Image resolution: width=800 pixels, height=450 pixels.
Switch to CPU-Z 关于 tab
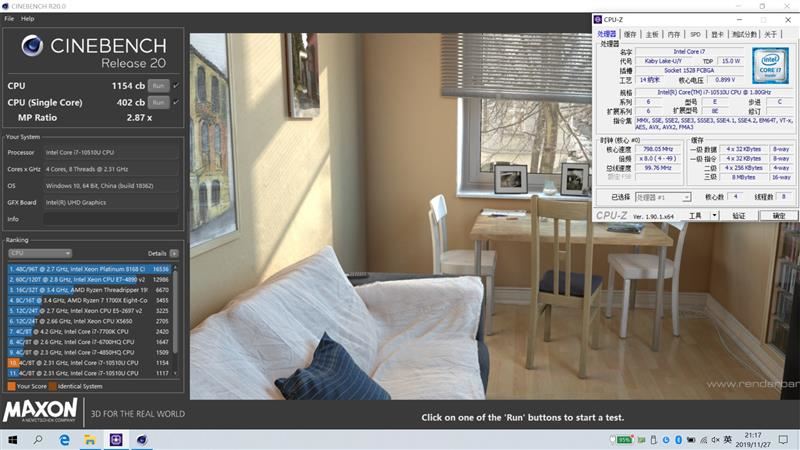(770, 34)
